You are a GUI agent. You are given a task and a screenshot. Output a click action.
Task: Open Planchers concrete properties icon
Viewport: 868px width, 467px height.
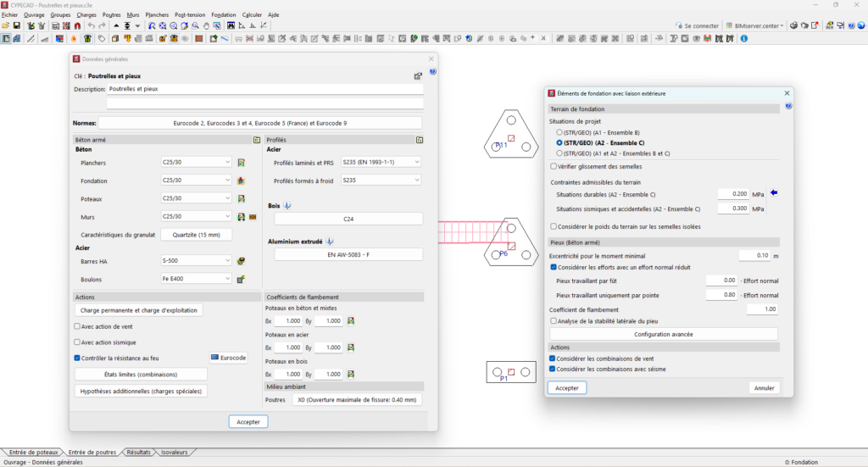(242, 163)
